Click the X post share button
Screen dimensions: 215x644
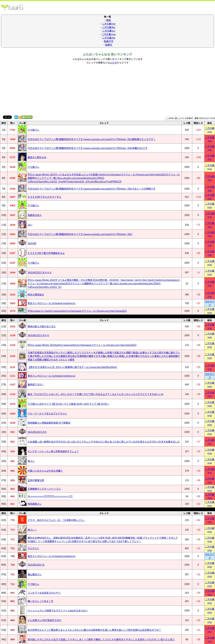[x=7, y=117]
